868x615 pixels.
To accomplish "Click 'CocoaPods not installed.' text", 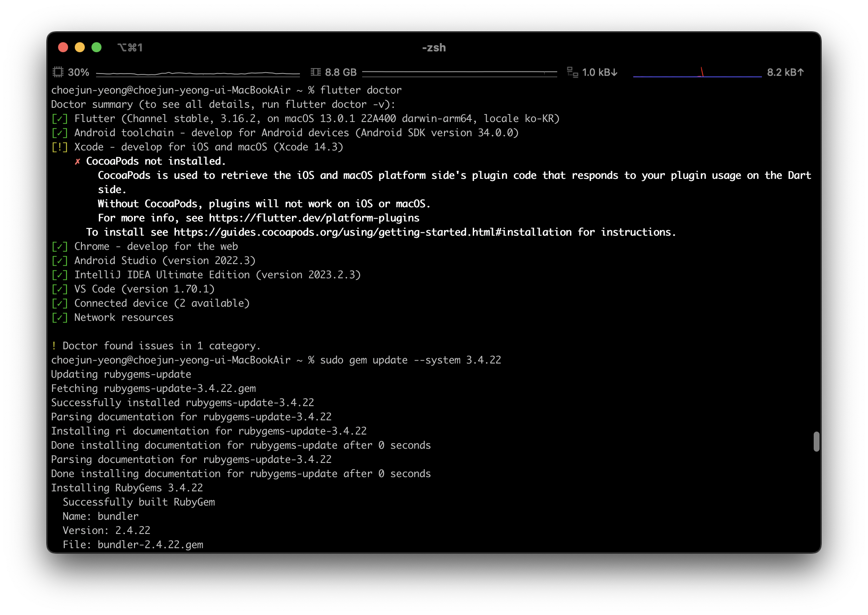I will click(x=156, y=161).
